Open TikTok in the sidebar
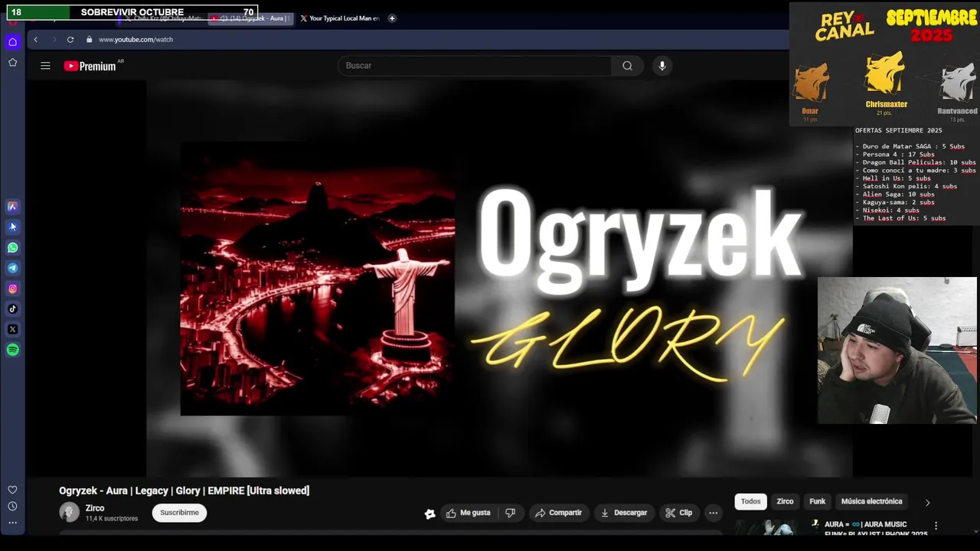The width and height of the screenshot is (980, 551). (12, 309)
